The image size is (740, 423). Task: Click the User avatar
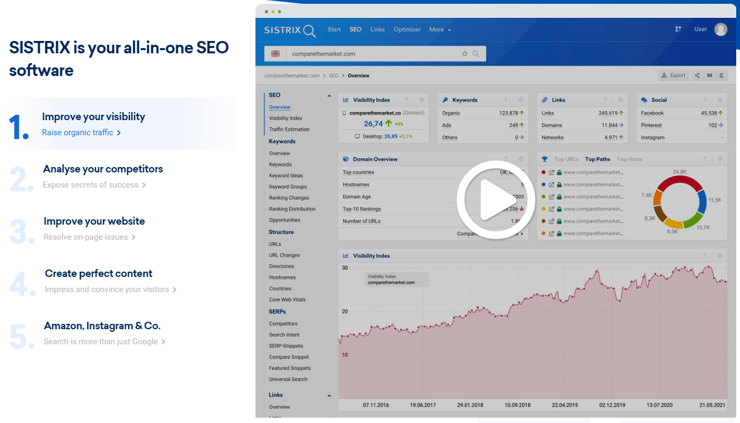coord(720,29)
